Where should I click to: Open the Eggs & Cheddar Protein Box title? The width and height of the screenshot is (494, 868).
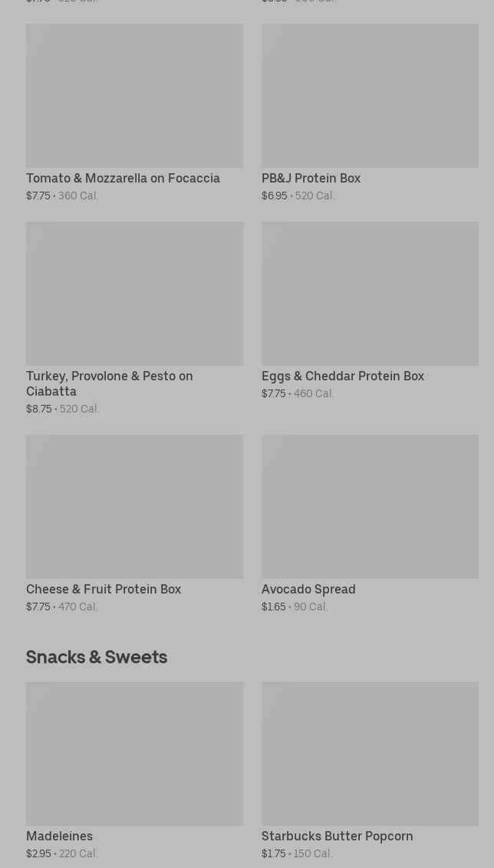[342, 376]
